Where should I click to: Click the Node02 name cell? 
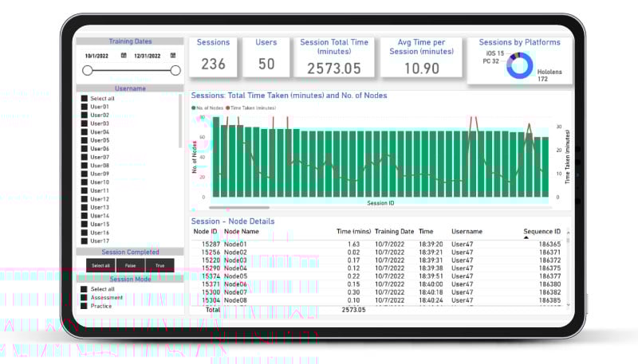235,252
